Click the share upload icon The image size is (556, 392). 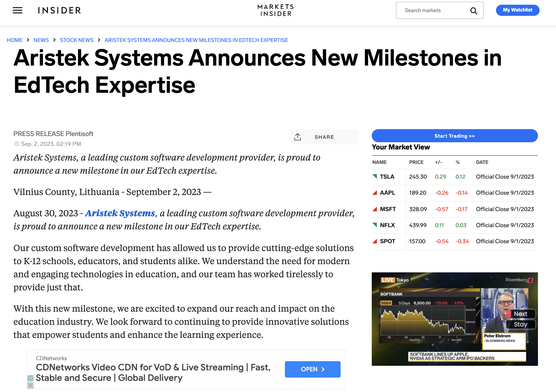tap(297, 137)
